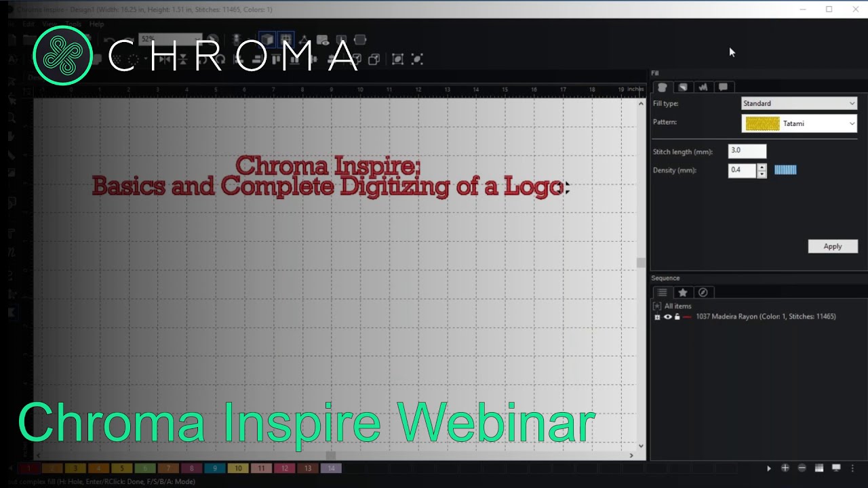Open the Fill type dropdown
This screenshot has width=868, height=488.
799,104
